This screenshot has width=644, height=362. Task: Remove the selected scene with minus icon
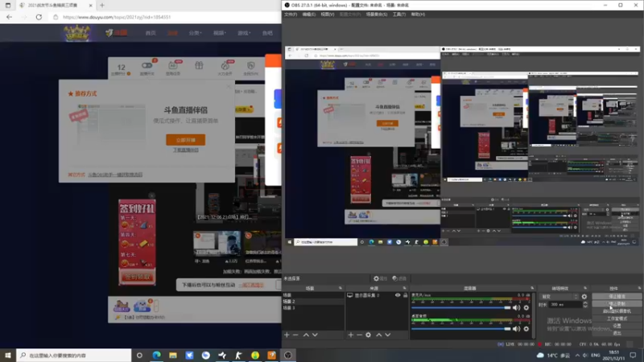[x=295, y=335]
